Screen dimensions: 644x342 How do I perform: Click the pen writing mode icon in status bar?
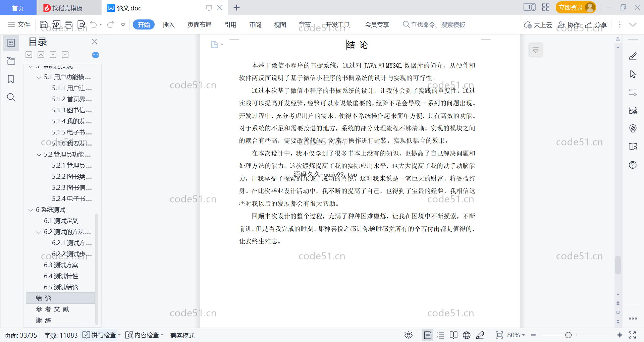click(x=480, y=335)
